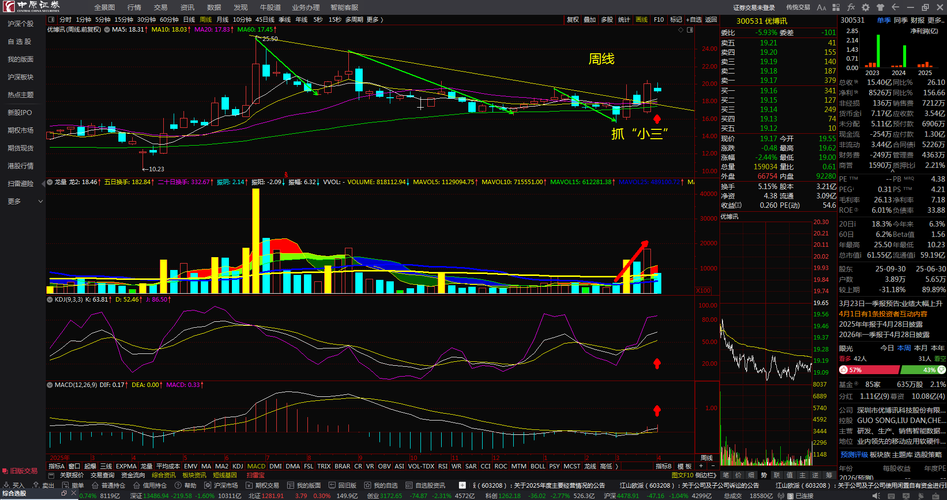Float the 综合选股 panel with its pop-out icon
The image size is (947, 500).
[x=63, y=493]
